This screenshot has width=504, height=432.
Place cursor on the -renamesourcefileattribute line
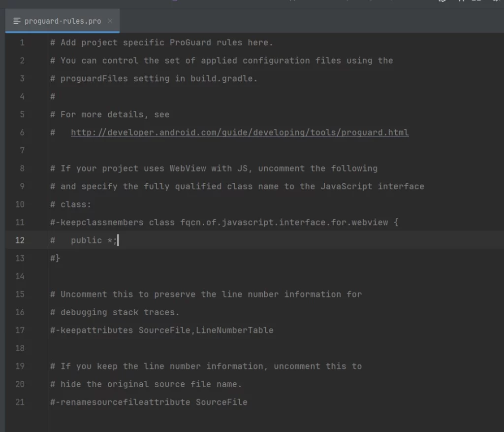point(149,402)
